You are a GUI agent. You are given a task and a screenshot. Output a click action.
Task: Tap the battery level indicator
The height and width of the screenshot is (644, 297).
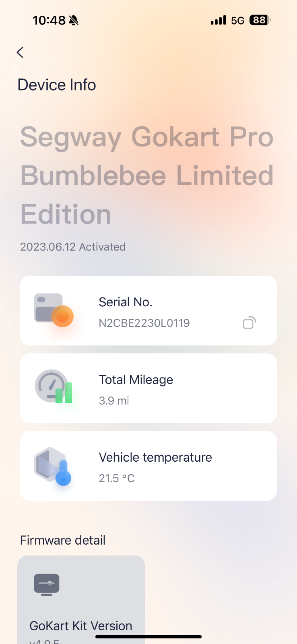pos(260,20)
